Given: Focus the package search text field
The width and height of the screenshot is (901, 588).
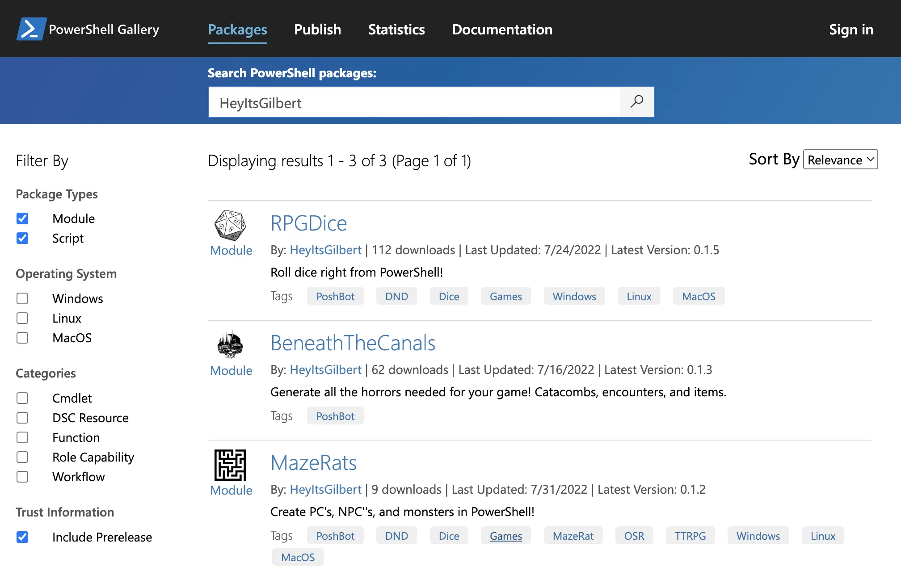Looking at the screenshot, I should (x=414, y=102).
